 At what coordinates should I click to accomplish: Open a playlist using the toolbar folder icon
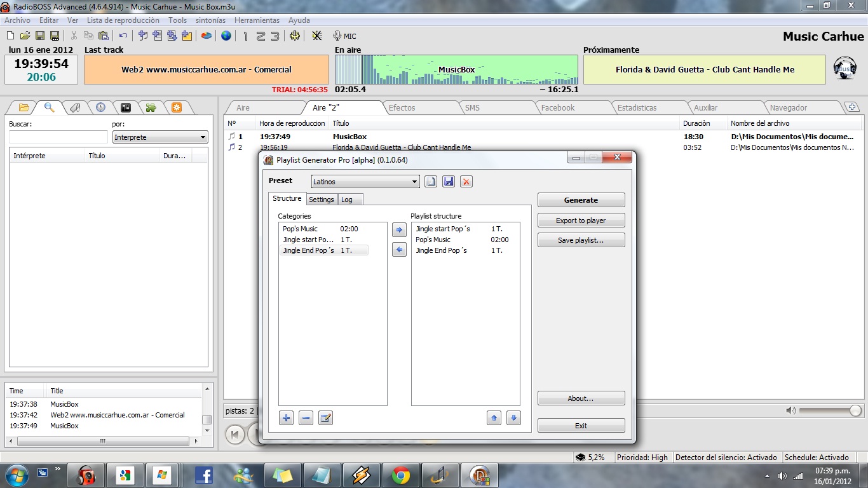click(x=25, y=36)
